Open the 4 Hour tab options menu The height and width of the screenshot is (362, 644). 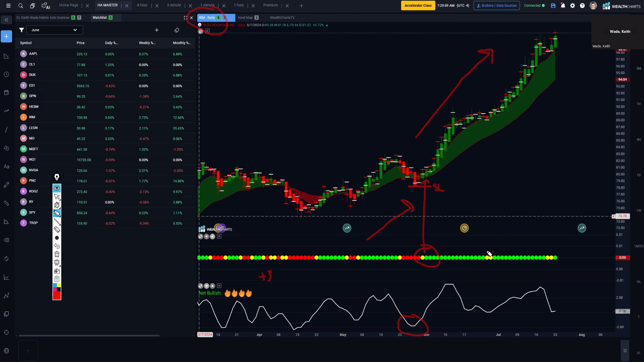151,6
